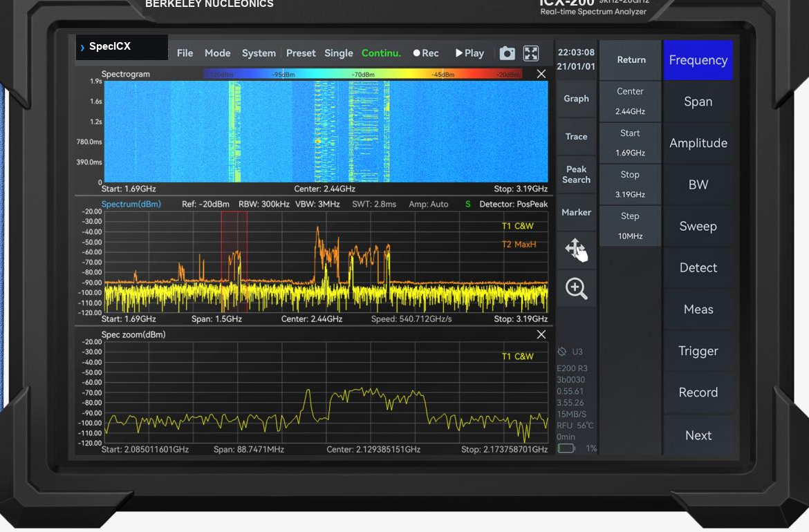Switch to Single sweep mode

(338, 53)
